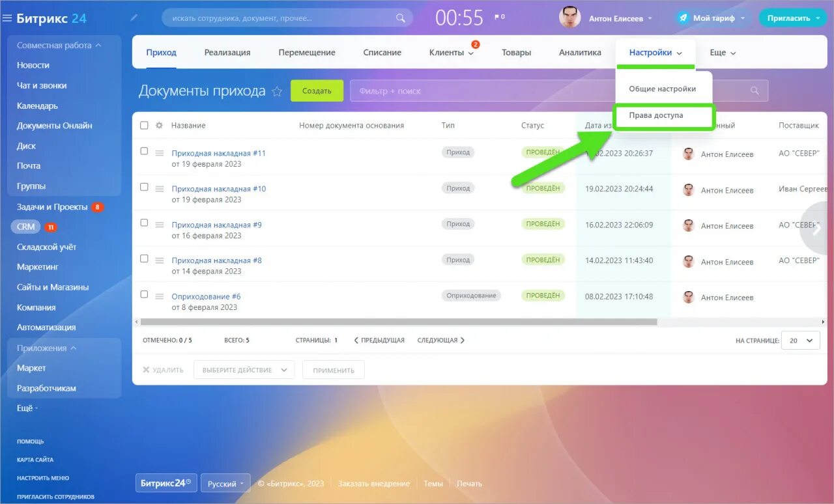
Task: Click the rocket icon on Мой тариф
Action: pos(683,18)
